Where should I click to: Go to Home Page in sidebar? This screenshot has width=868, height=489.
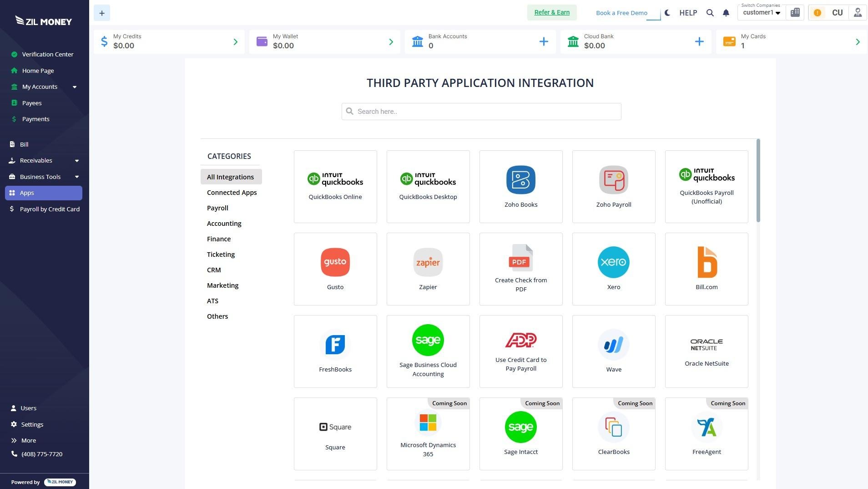33,71
